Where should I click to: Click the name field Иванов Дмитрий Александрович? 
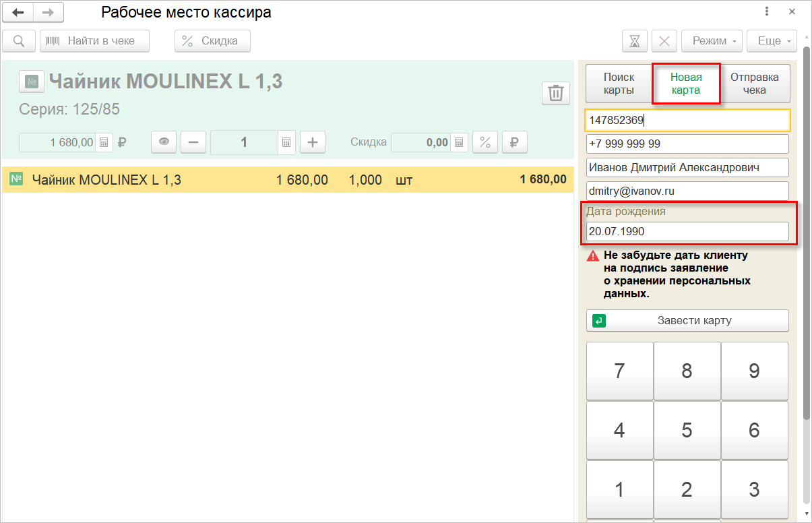[687, 167]
